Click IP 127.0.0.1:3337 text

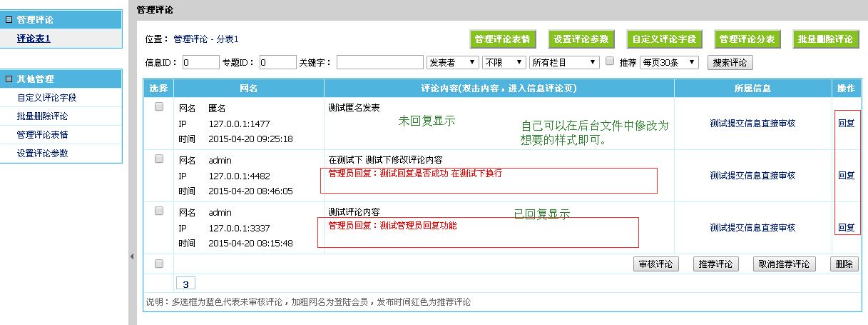[x=240, y=228]
